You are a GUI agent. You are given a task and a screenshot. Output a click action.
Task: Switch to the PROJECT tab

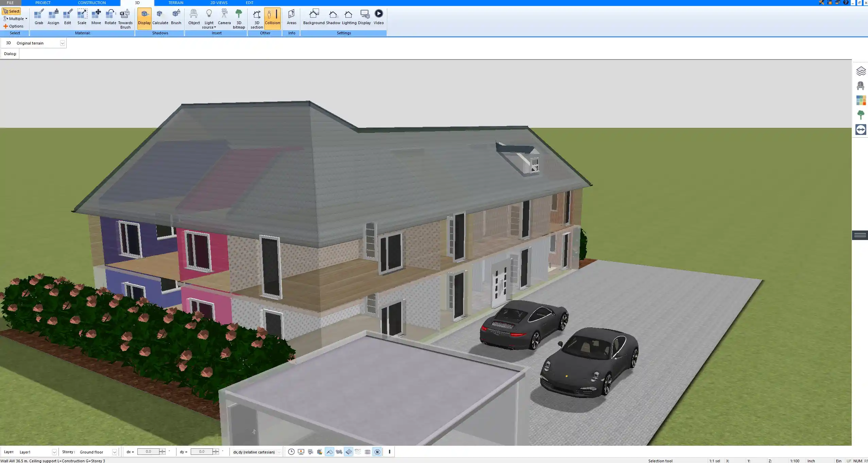(43, 3)
